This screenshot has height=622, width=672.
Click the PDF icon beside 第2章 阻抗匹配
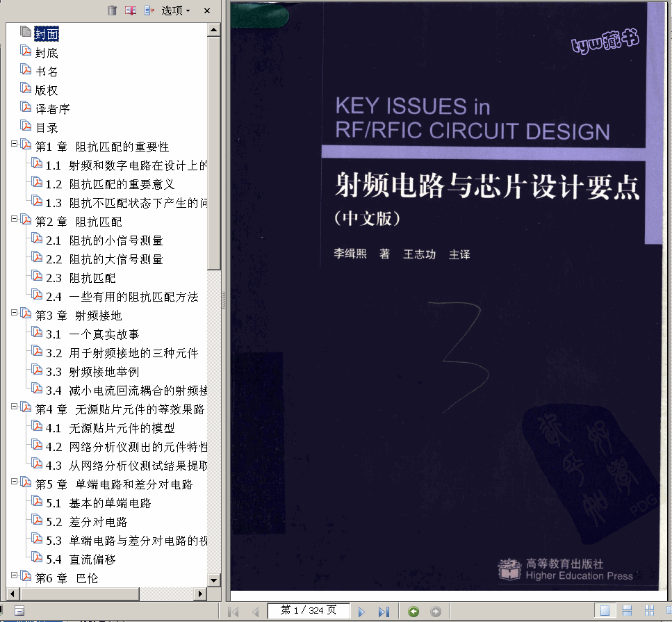click(x=26, y=220)
